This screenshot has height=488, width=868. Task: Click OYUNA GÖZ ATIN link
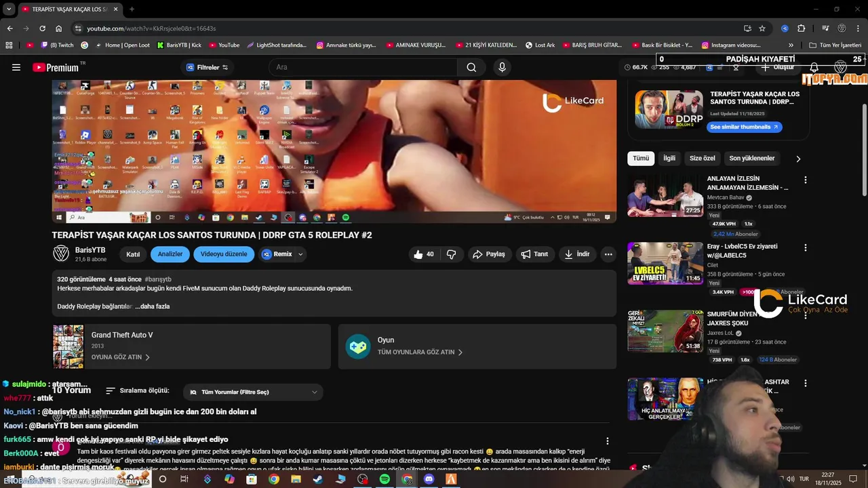click(x=121, y=357)
